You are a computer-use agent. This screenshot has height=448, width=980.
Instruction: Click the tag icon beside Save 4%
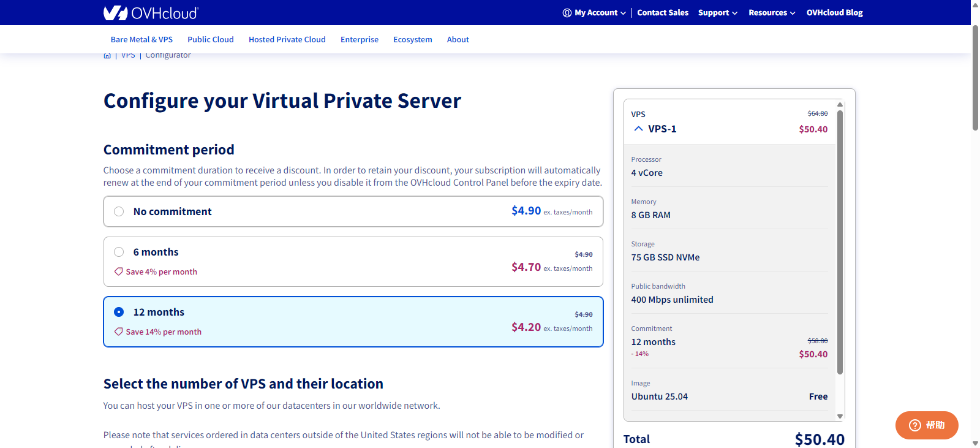tap(119, 271)
